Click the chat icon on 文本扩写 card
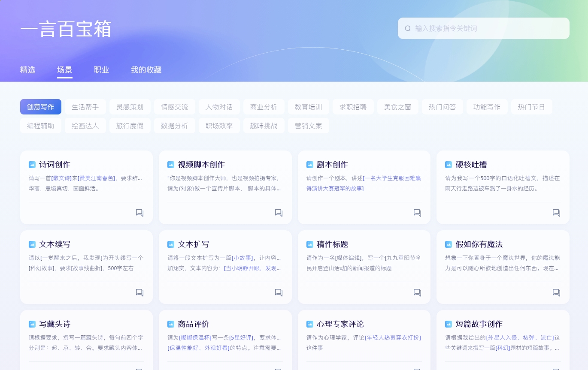Image resolution: width=588 pixels, height=370 pixels. pos(279,292)
